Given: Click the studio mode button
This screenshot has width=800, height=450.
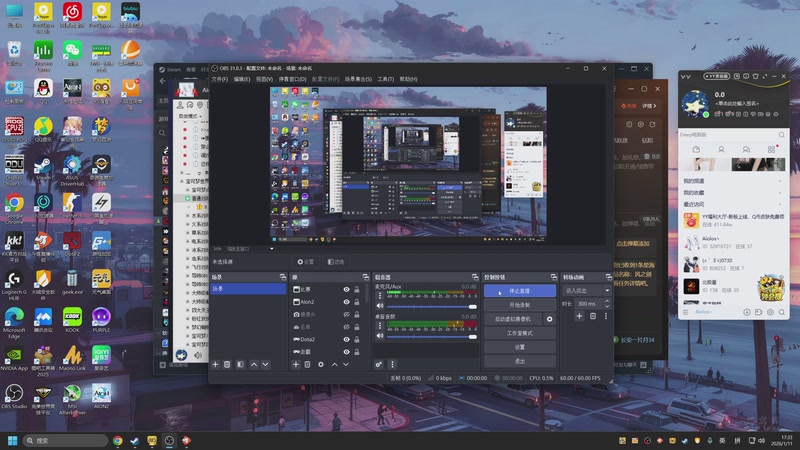Looking at the screenshot, I should (x=519, y=333).
